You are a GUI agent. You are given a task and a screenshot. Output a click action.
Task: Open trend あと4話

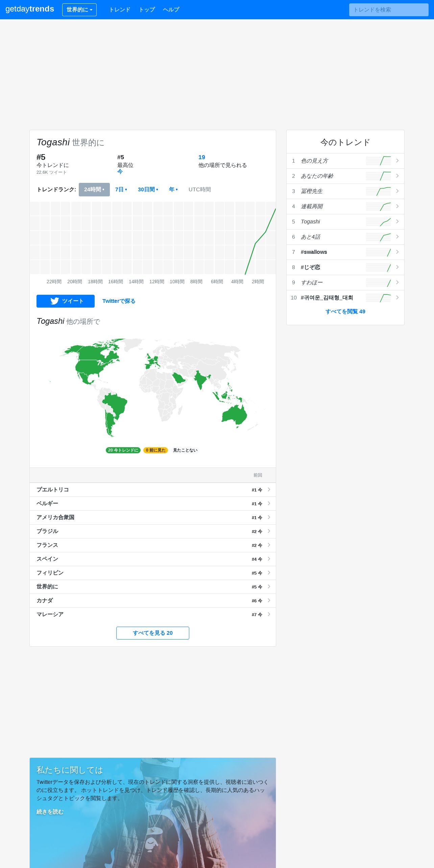[311, 237]
